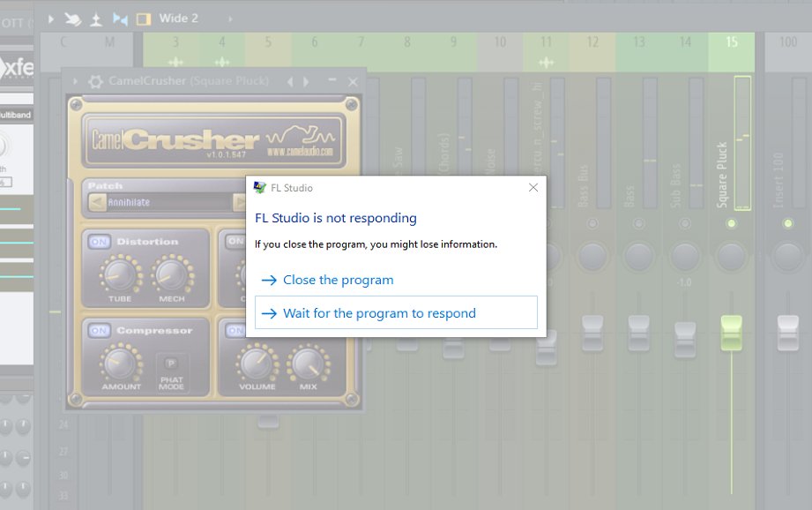Select mixer track 9 header
This screenshot has width=812, height=510.
tap(454, 52)
